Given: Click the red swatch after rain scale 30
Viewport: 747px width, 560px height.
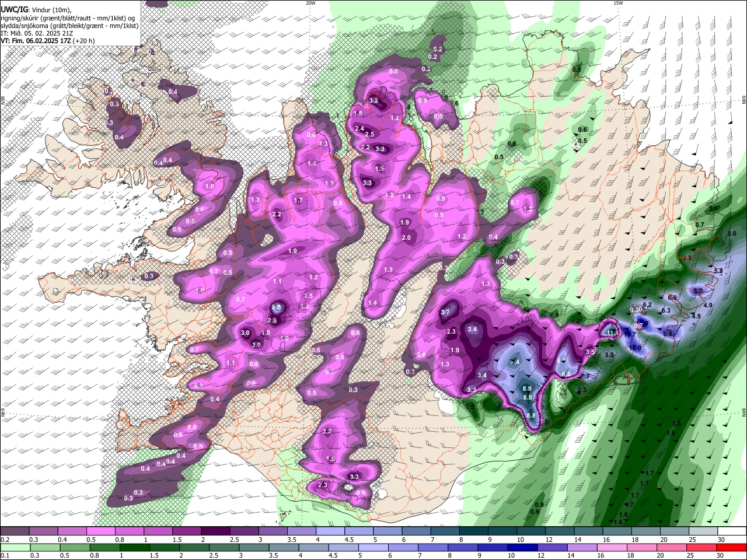Looking at the screenshot, I should click(x=732, y=547).
